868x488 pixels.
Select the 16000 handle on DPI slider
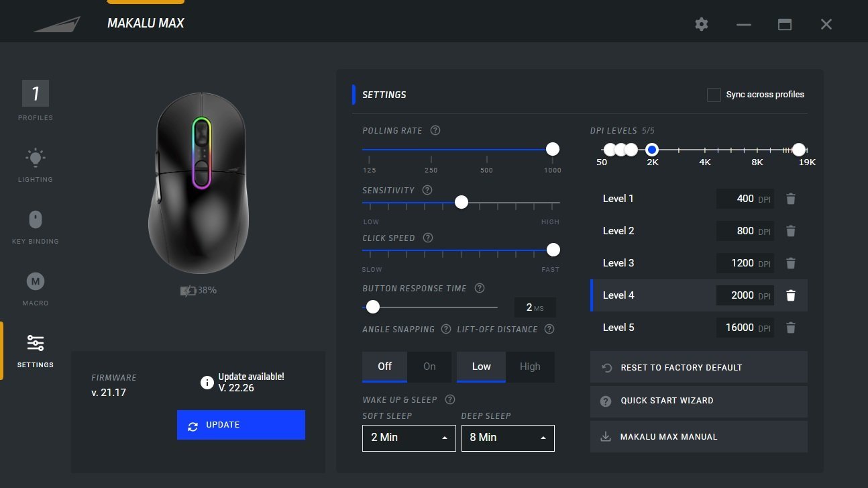pos(798,150)
